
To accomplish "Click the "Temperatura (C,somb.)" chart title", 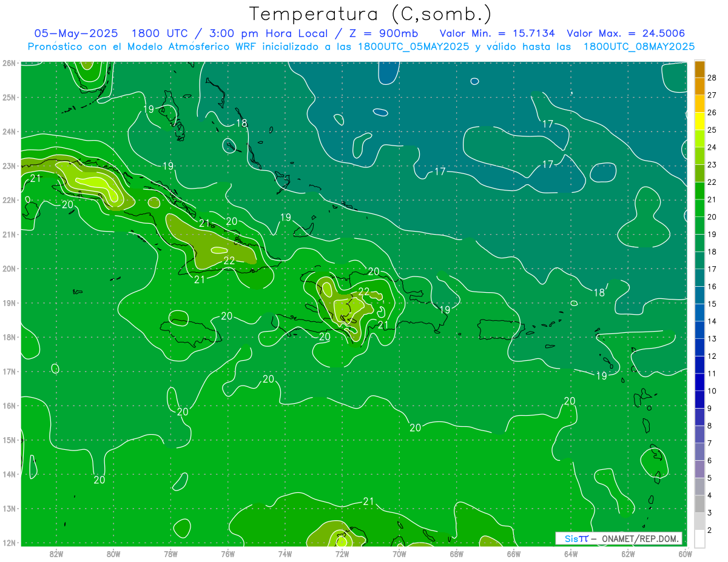I will tap(371, 14).
